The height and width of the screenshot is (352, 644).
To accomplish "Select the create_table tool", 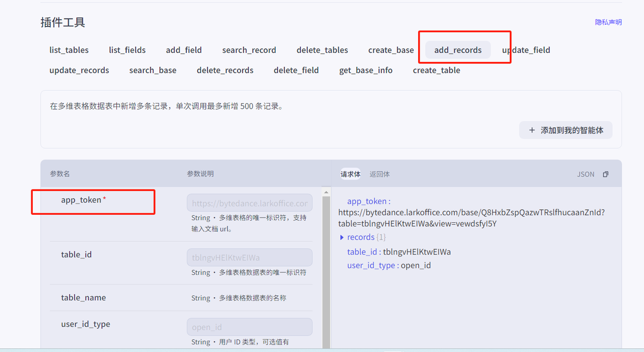I will tap(436, 70).
